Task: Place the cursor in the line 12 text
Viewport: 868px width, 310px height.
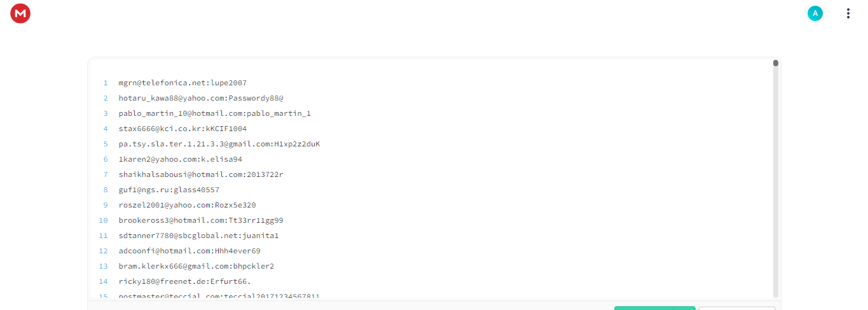Action: [189, 251]
